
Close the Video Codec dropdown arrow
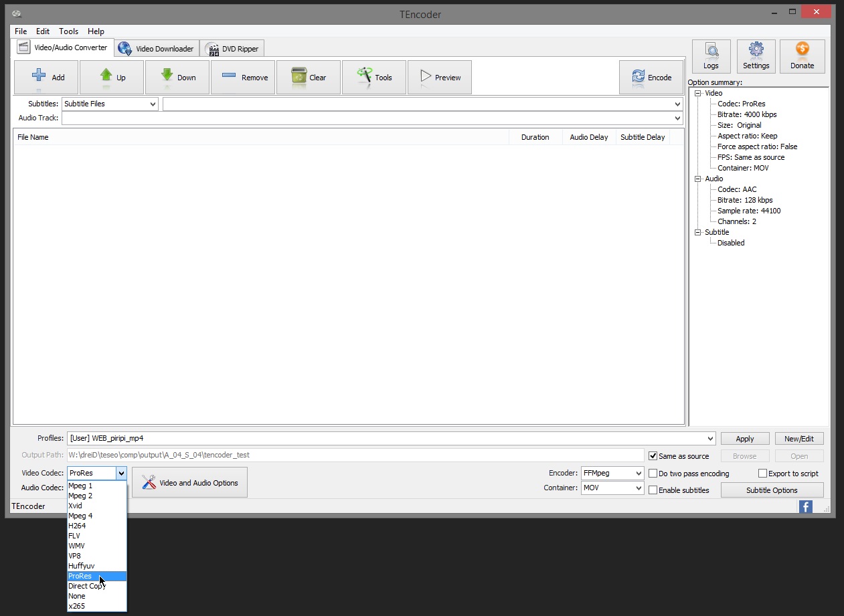[x=121, y=473]
